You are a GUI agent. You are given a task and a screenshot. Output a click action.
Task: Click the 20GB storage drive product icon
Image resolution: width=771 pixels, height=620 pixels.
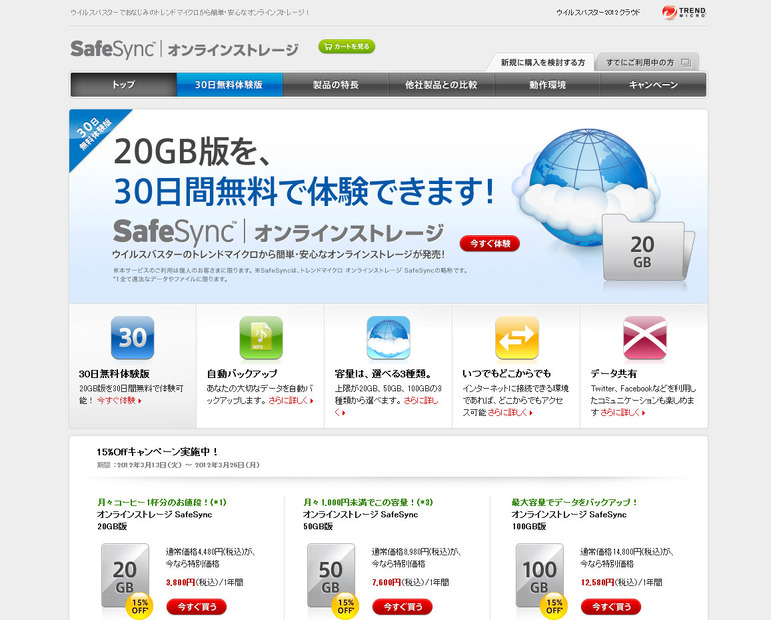[x=125, y=573]
